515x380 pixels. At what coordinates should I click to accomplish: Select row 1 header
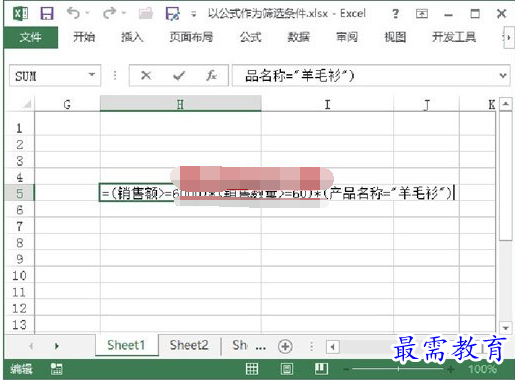[x=19, y=127]
